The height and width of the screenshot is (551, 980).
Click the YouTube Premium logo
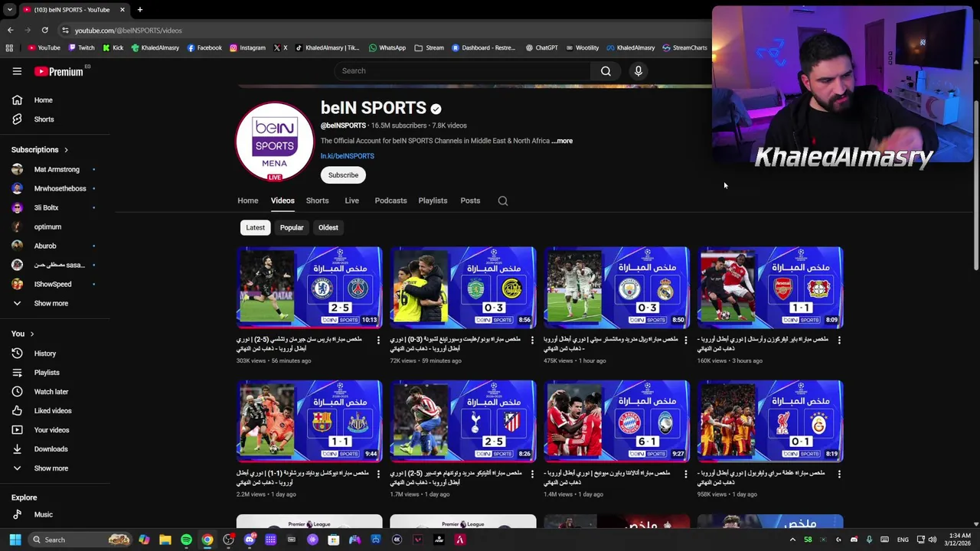point(58,71)
